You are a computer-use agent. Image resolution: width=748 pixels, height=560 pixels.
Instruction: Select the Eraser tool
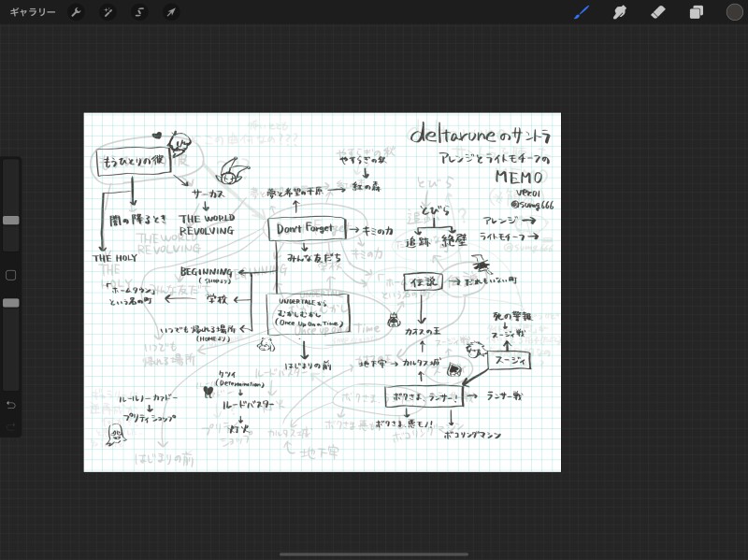pos(658,12)
